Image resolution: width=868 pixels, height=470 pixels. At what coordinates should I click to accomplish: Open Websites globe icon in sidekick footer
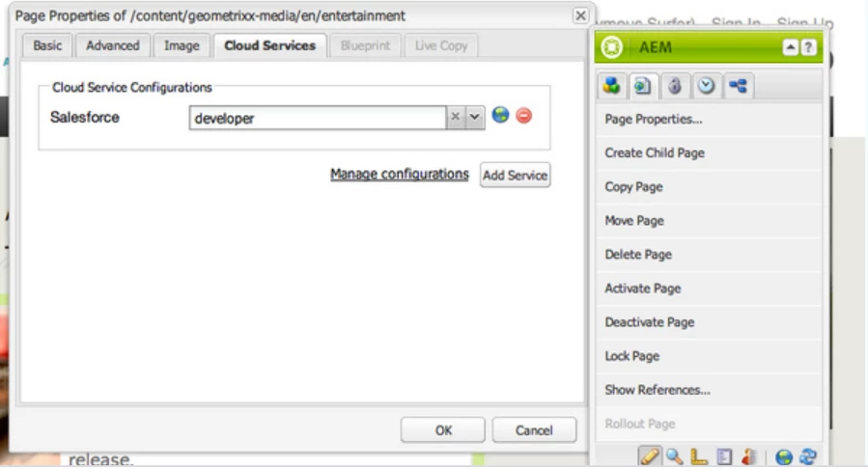(x=784, y=457)
